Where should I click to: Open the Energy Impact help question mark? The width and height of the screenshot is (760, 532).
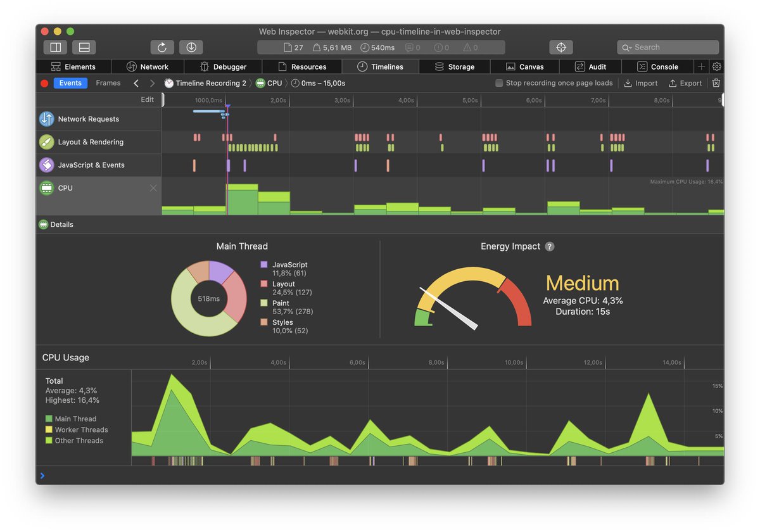550,246
